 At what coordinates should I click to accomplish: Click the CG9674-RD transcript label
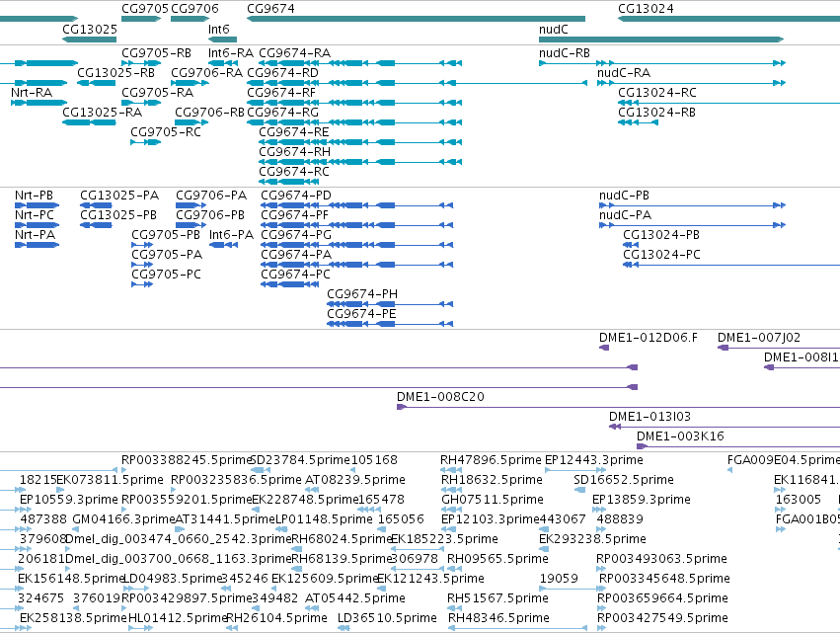point(282,73)
